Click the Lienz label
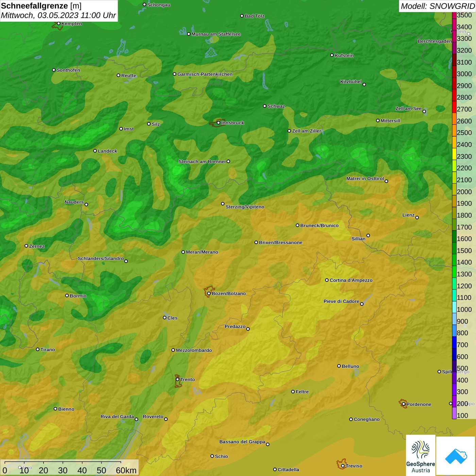476x476 pixels. (408, 215)
